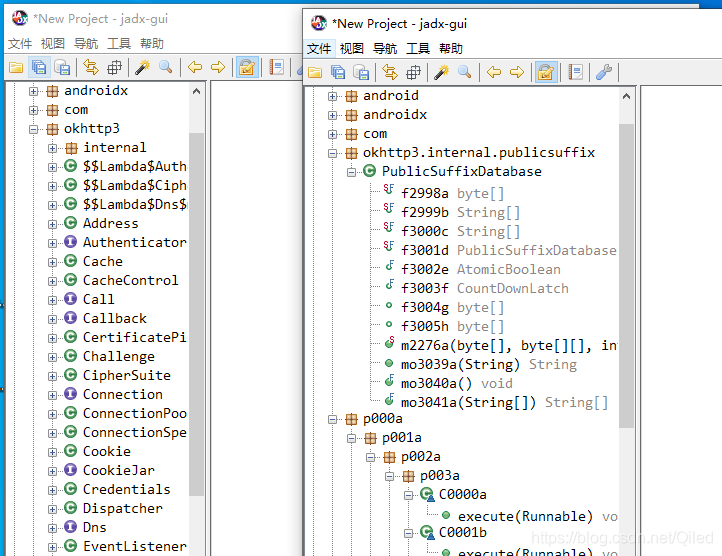Expand the internal package in back window
Image resolution: width=722 pixels, height=556 pixels.
pyautogui.click(x=52, y=148)
